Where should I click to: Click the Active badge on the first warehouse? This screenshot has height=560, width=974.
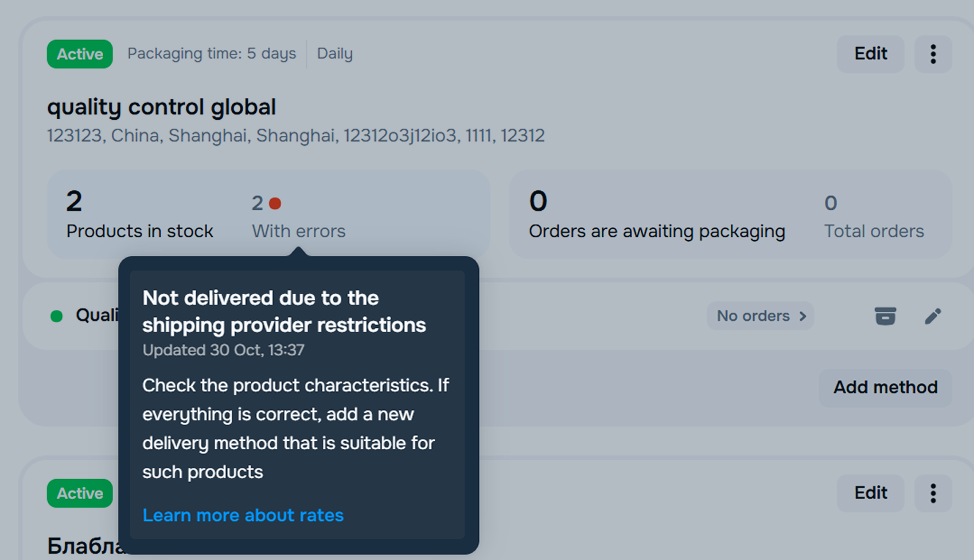[x=80, y=54]
